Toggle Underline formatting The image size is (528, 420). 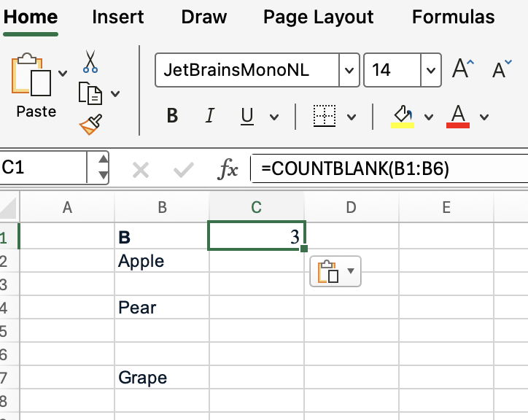pos(247,116)
